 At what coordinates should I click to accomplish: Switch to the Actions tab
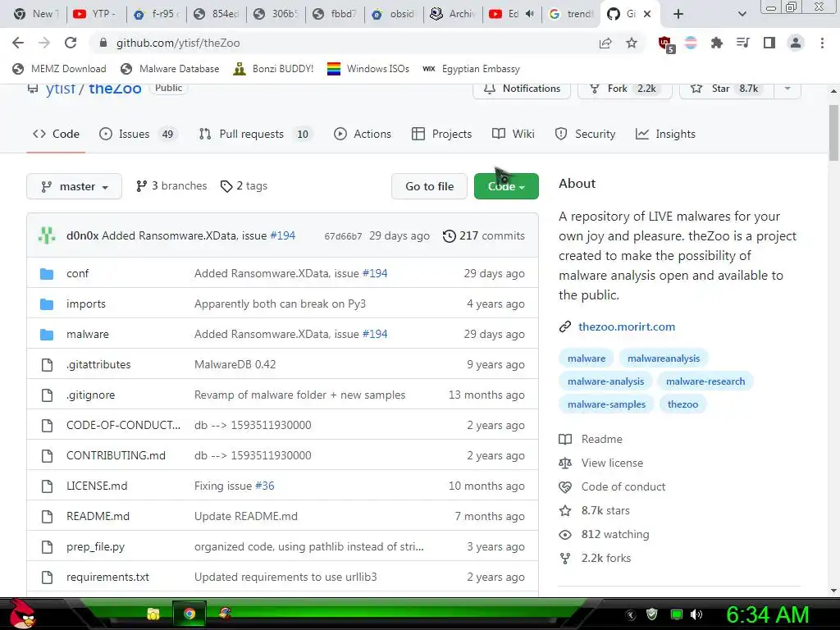[x=363, y=134]
